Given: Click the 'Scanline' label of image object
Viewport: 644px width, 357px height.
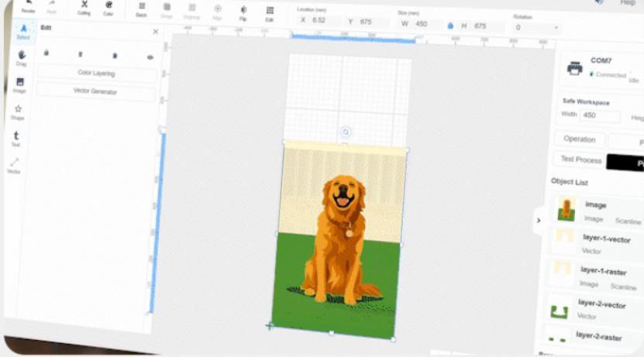Looking at the screenshot, I should pos(628,221).
